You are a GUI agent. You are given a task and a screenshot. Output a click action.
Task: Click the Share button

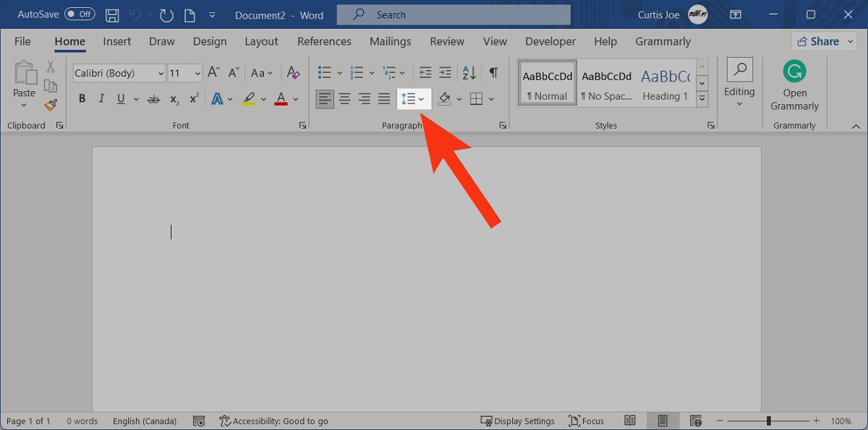825,41
